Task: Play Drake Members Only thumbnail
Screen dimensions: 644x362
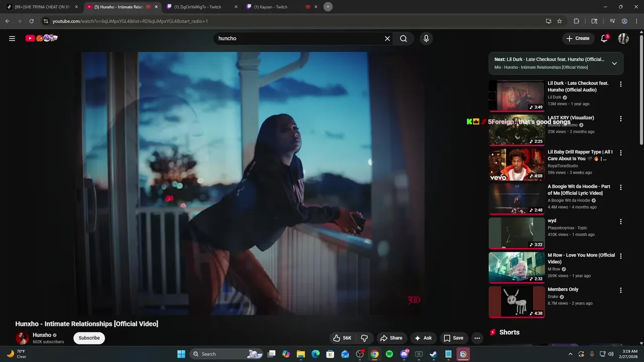Action: point(517,302)
